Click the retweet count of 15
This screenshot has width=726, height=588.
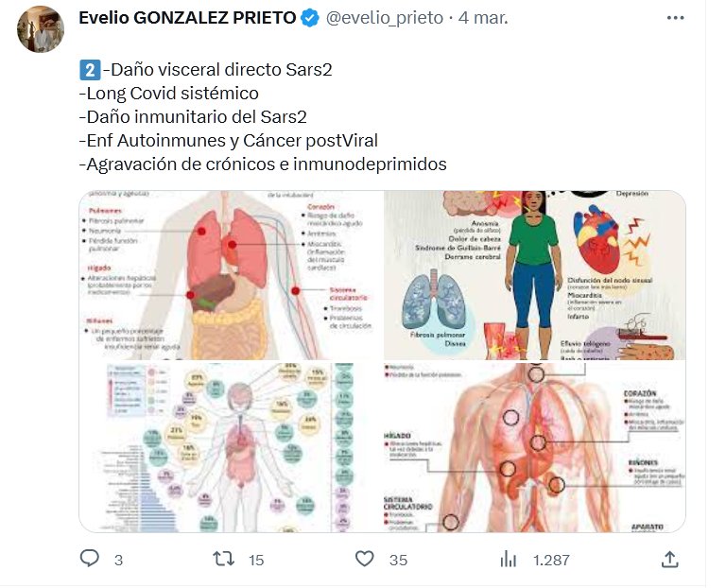point(256,560)
